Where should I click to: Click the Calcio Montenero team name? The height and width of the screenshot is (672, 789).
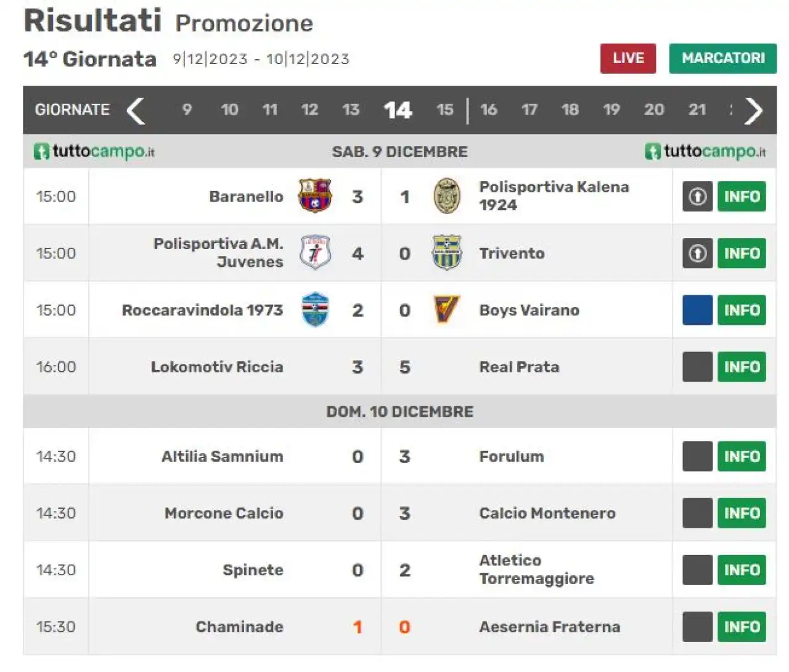coord(547,514)
